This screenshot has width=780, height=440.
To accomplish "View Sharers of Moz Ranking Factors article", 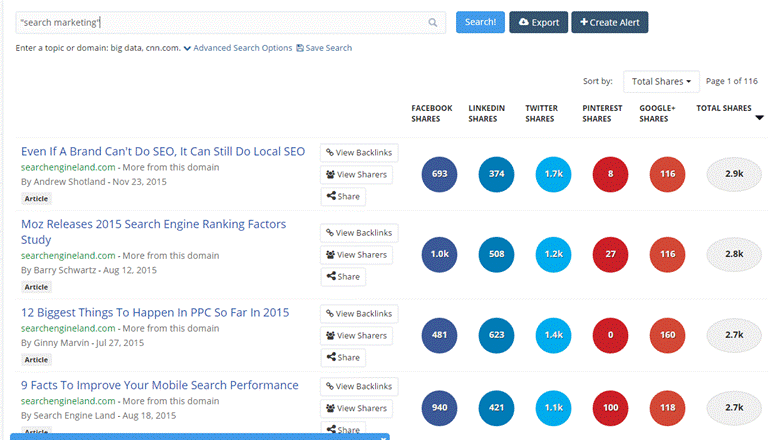I will 357,255.
